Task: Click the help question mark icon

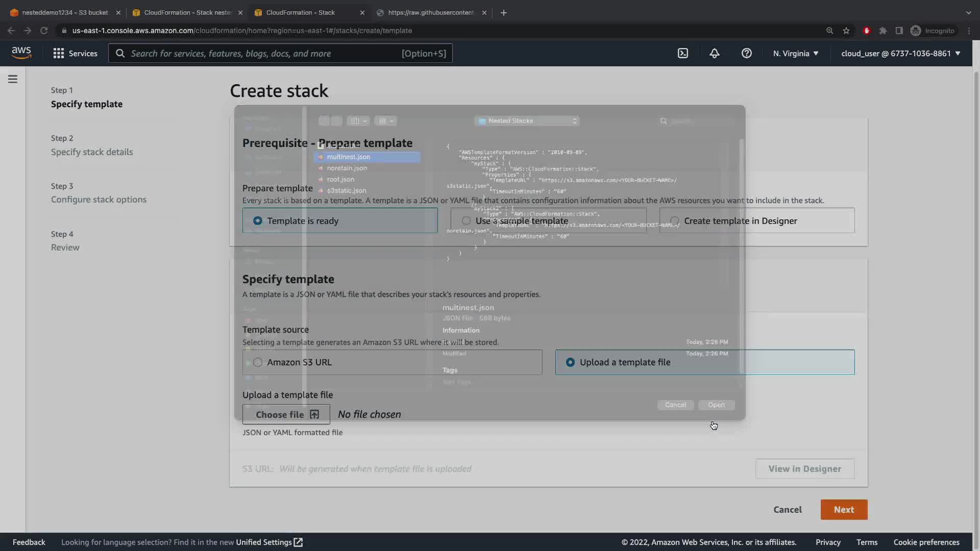Action: (746, 53)
